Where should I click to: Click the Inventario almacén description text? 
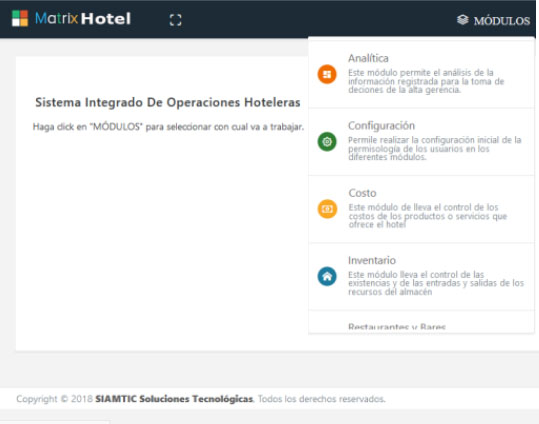point(436,283)
